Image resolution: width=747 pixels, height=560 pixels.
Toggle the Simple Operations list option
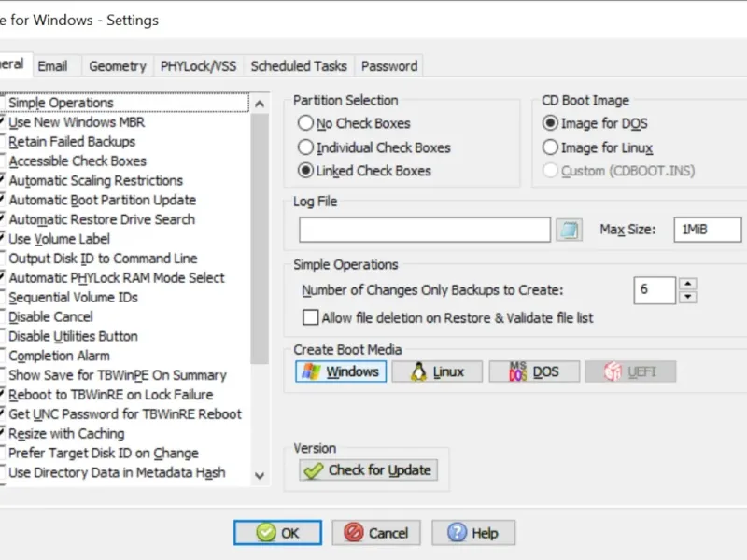[x=61, y=103]
